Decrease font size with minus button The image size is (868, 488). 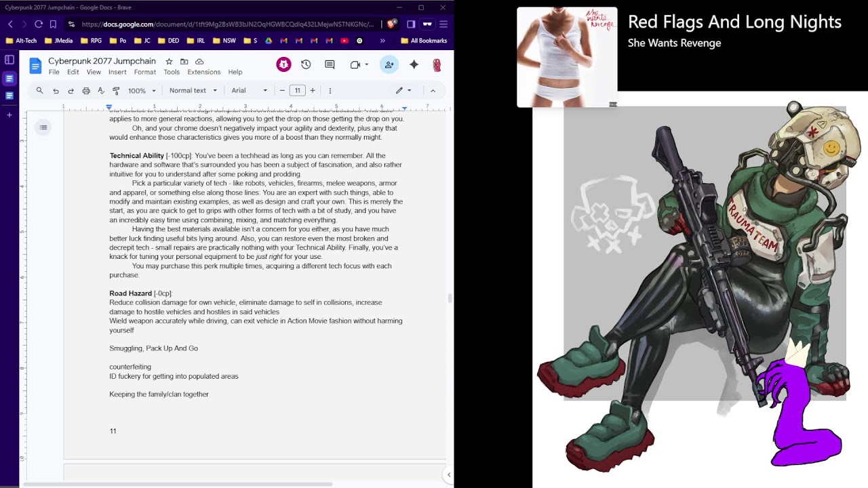282,90
